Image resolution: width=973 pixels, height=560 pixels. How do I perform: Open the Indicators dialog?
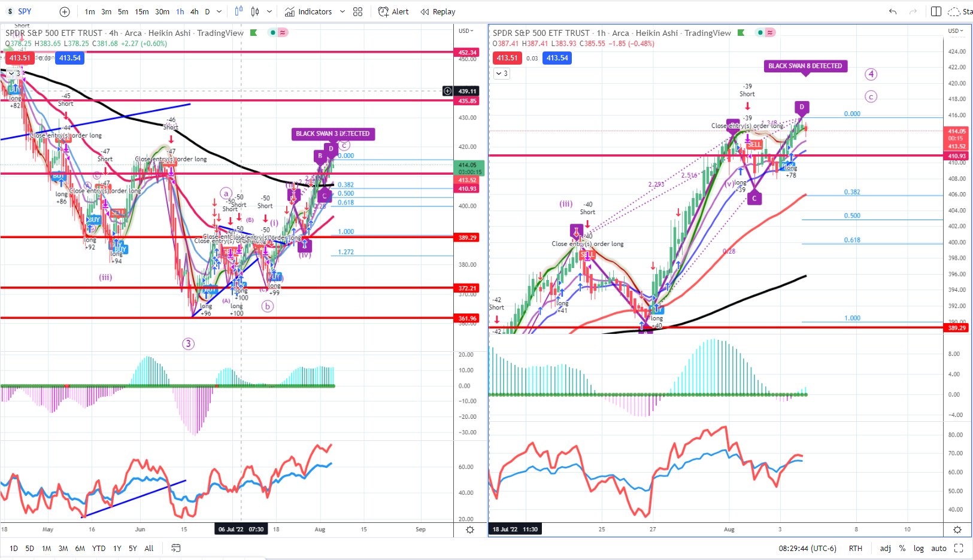(308, 12)
